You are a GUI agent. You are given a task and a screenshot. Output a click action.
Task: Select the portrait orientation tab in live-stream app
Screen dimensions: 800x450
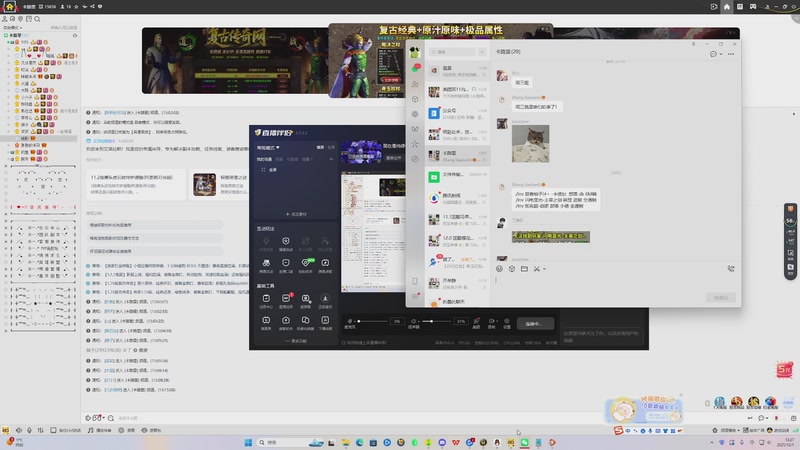pyautogui.click(x=331, y=147)
